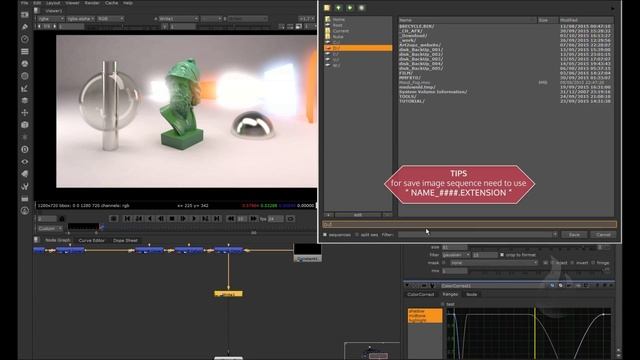Open the rgba.alpha channel dropdown
640x360 pixels.
pos(80,19)
